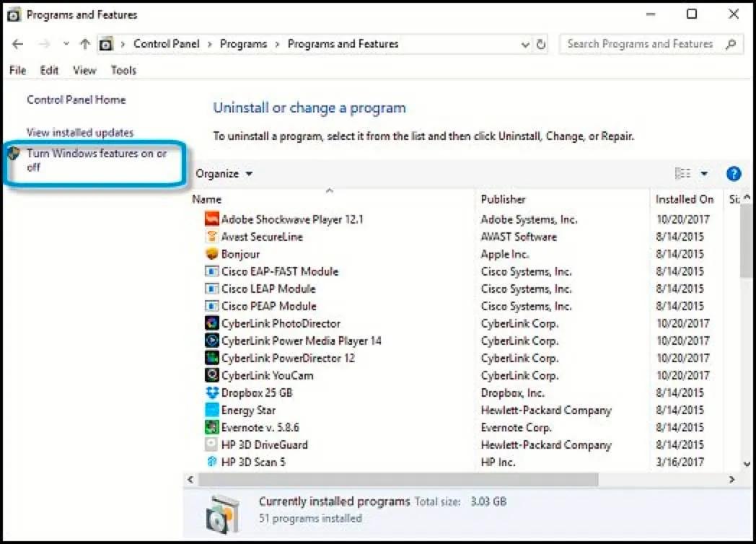Click the Evernote Corp. publisher cell
The width and height of the screenshot is (756, 544).
pos(517,428)
